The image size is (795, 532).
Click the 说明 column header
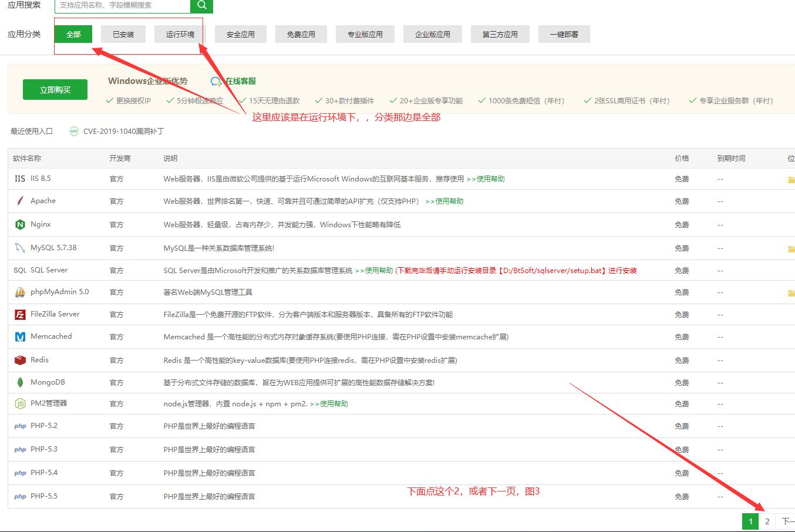coord(170,159)
